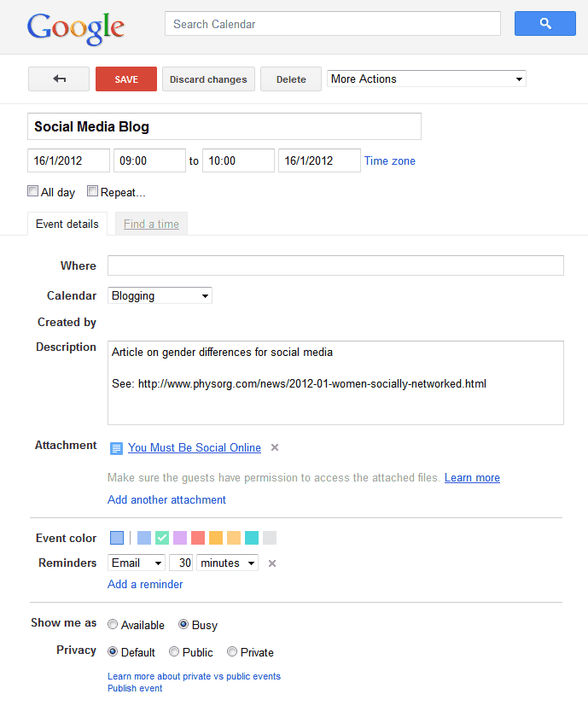Expand the Blogging calendar dropdown
This screenshot has width=588, height=706.
click(160, 296)
